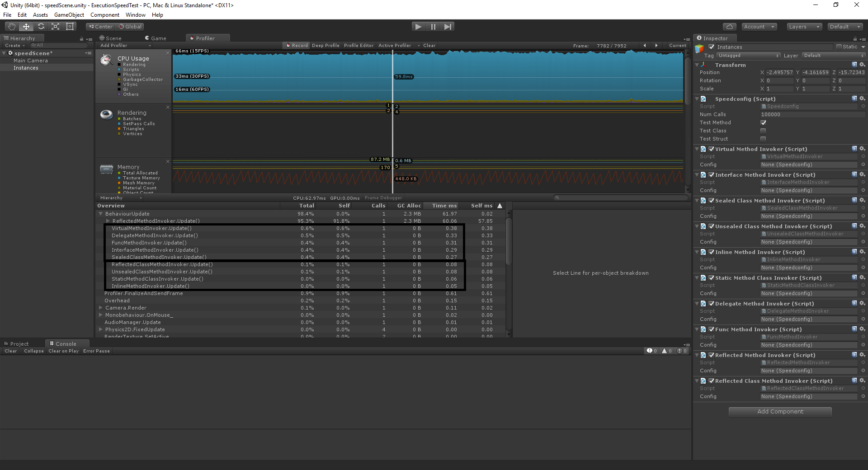868x470 pixels.
Task: Uncheck the Test Method checkbox
Action: [x=763, y=122]
